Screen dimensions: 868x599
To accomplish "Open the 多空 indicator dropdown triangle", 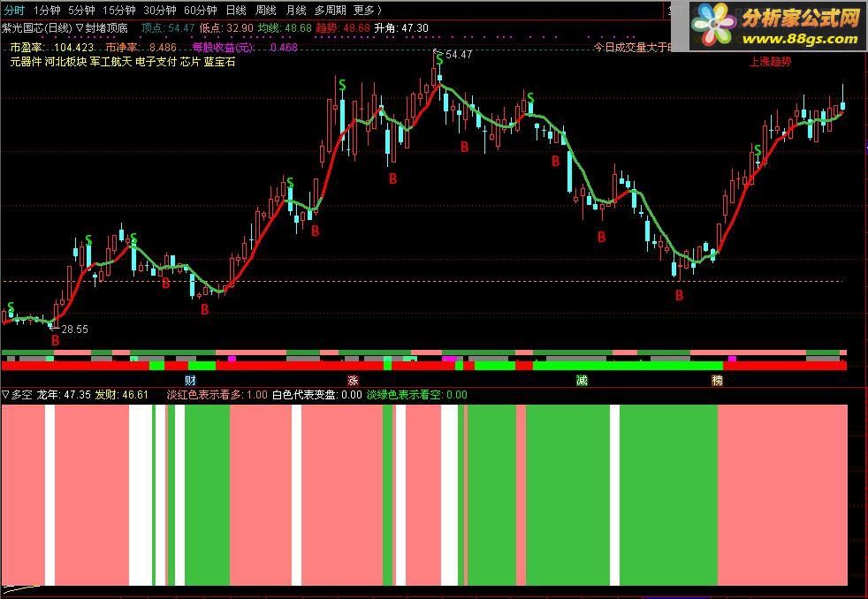I will 5,394.
